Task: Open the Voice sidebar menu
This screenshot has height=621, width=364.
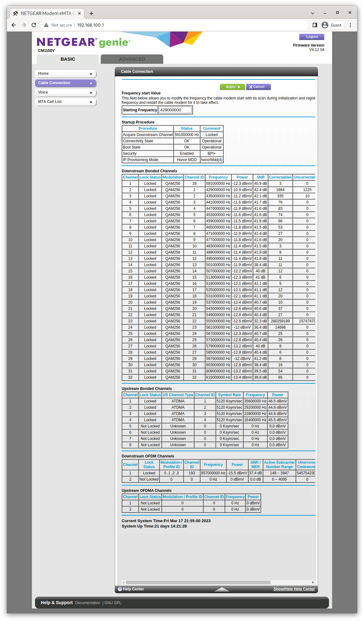Action: 66,92
